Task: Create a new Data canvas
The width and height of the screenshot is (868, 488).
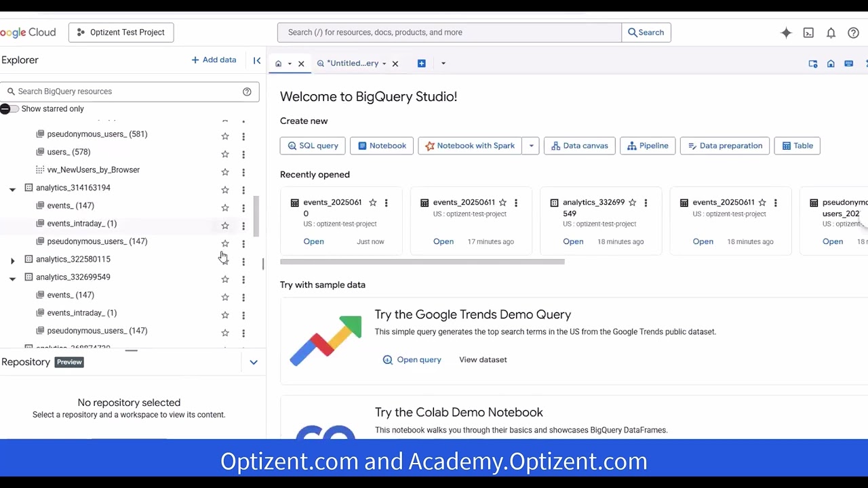Action: [x=580, y=146]
